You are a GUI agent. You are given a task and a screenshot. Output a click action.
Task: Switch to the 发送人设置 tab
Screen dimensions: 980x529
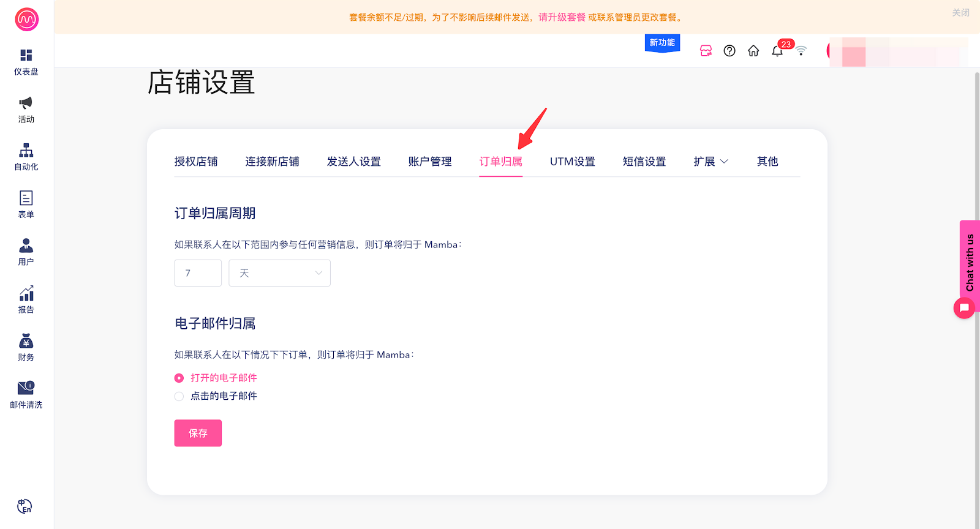(x=353, y=162)
